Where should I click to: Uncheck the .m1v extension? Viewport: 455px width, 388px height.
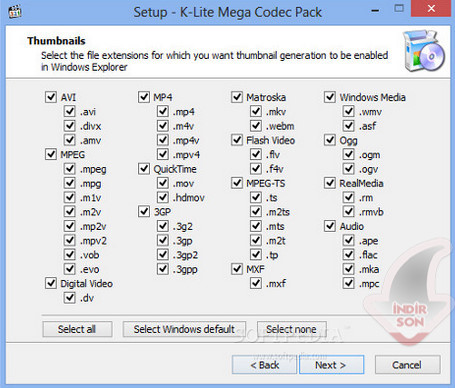pos(70,198)
